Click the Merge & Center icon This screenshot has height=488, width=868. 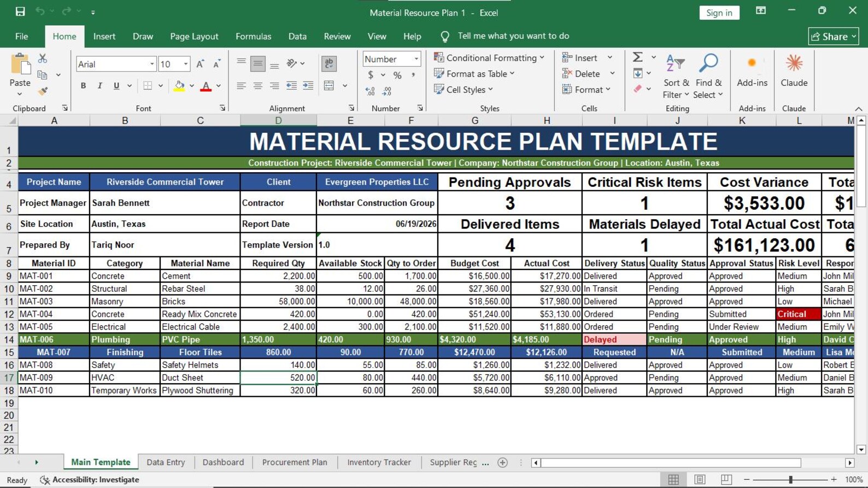click(x=329, y=86)
